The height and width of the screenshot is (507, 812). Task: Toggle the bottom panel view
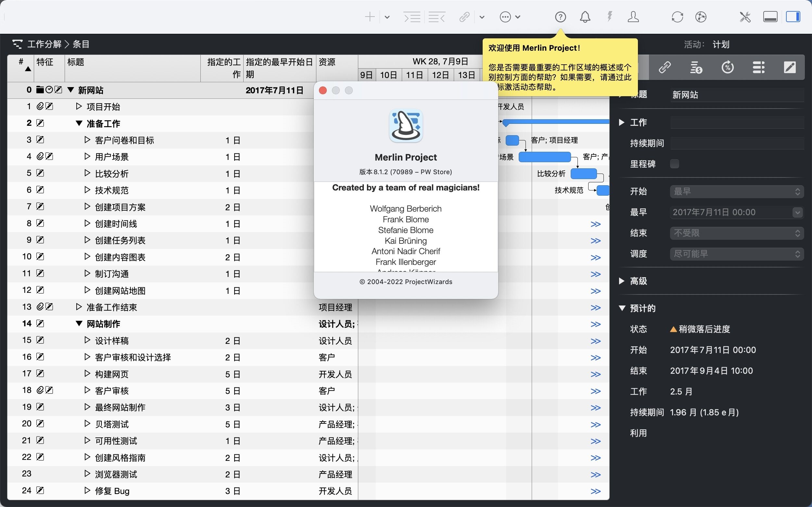point(770,17)
